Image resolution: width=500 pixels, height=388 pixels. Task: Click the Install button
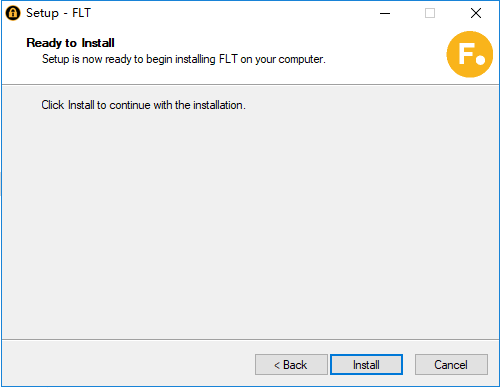(x=366, y=365)
